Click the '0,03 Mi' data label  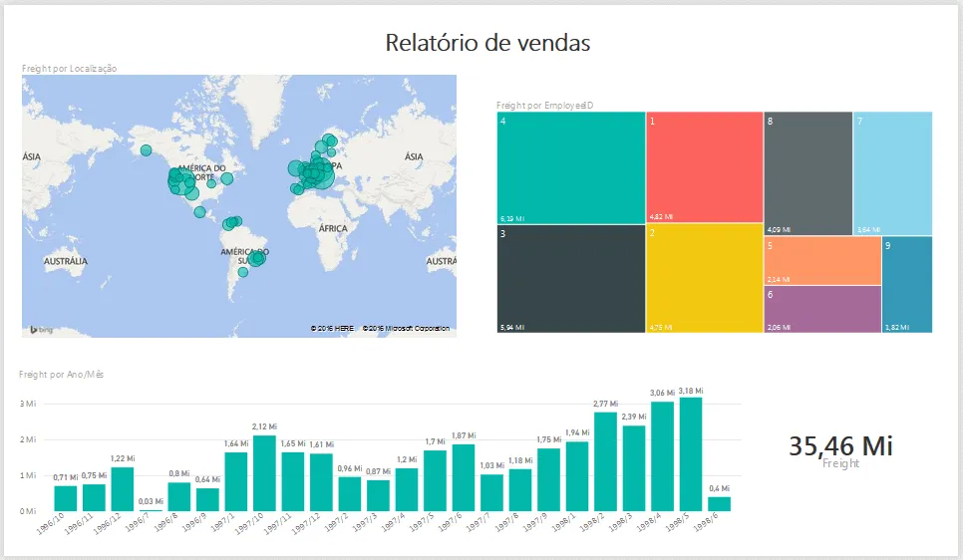(152, 501)
